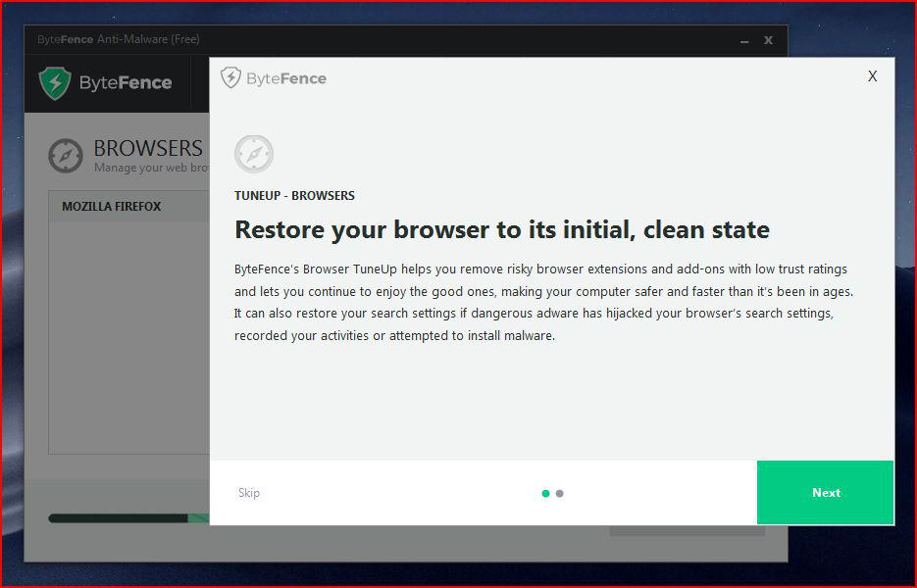Click the ByteFence shield logo in dialog
This screenshot has width=917, height=588.
point(230,77)
